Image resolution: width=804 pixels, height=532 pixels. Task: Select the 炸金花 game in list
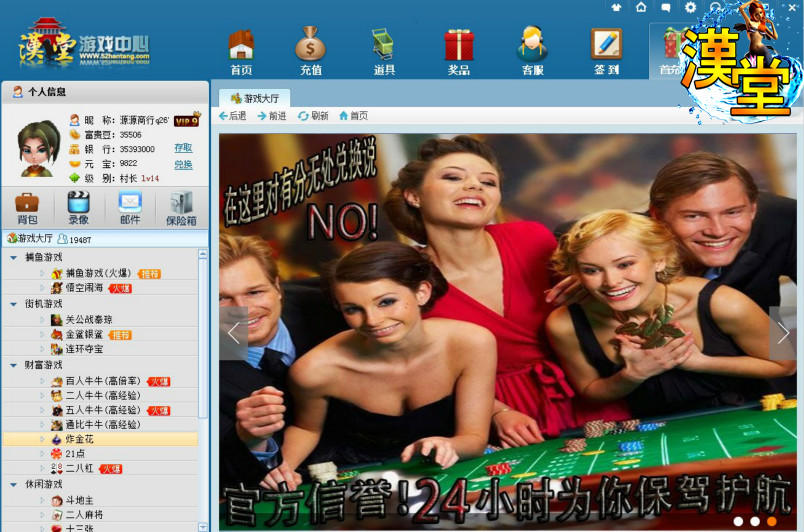click(80, 439)
